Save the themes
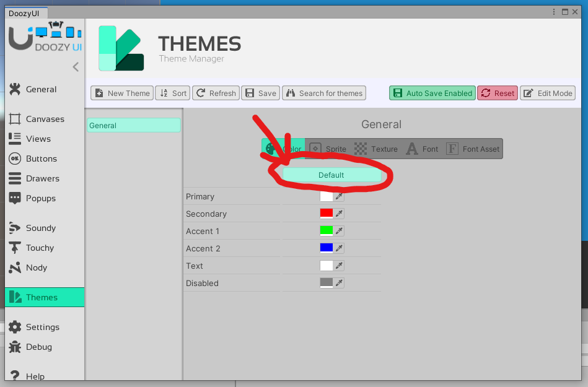Screen dimensions: 588x387 pos(261,93)
